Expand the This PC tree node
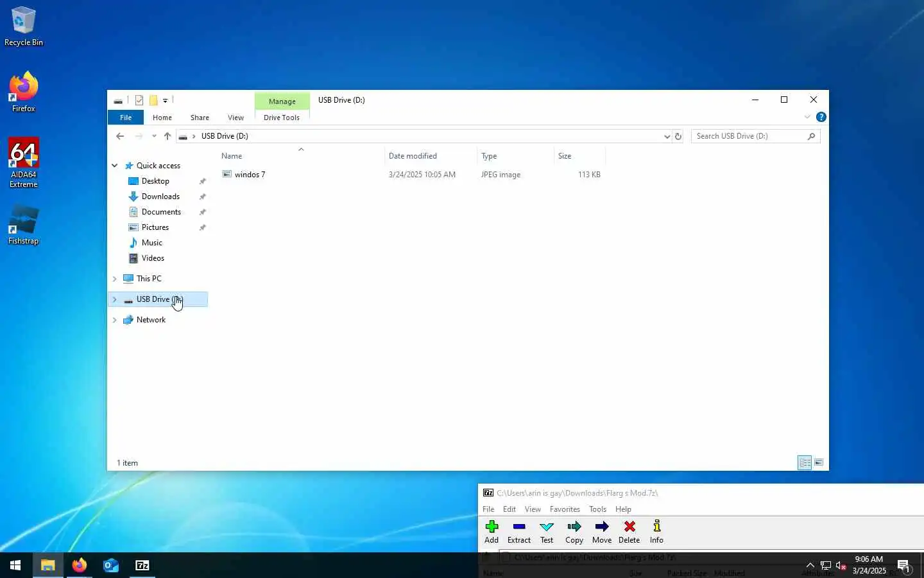Image resolution: width=924 pixels, height=578 pixels. coord(115,279)
